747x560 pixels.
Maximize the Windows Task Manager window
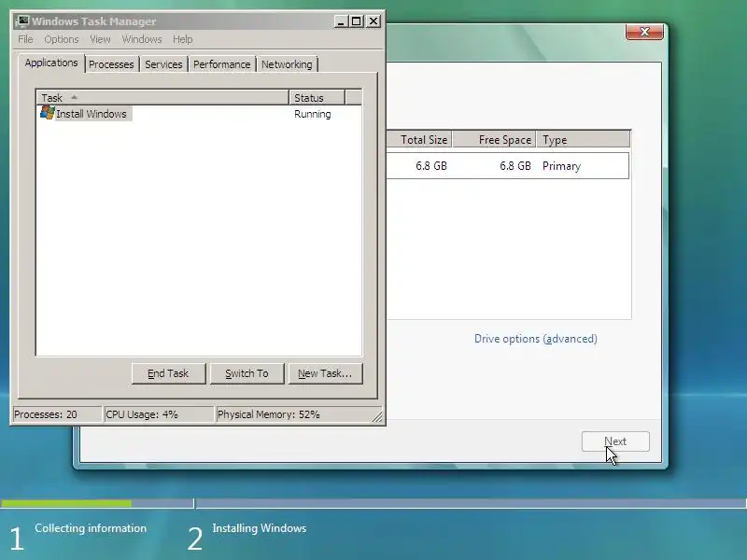pos(357,21)
